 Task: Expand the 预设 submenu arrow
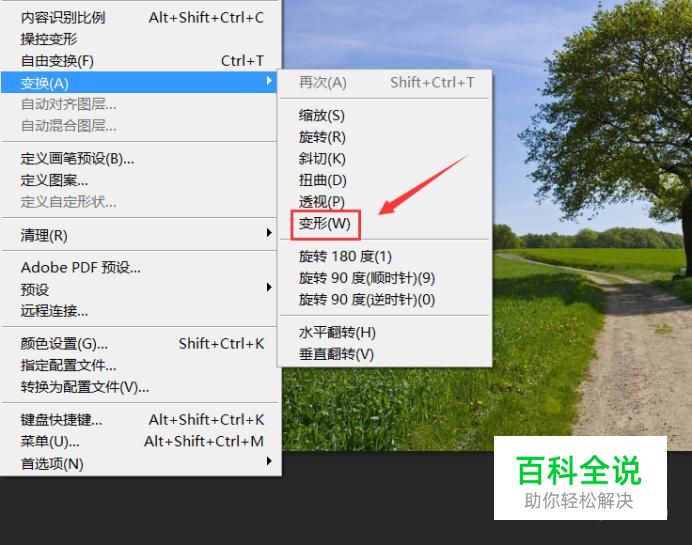[269, 287]
